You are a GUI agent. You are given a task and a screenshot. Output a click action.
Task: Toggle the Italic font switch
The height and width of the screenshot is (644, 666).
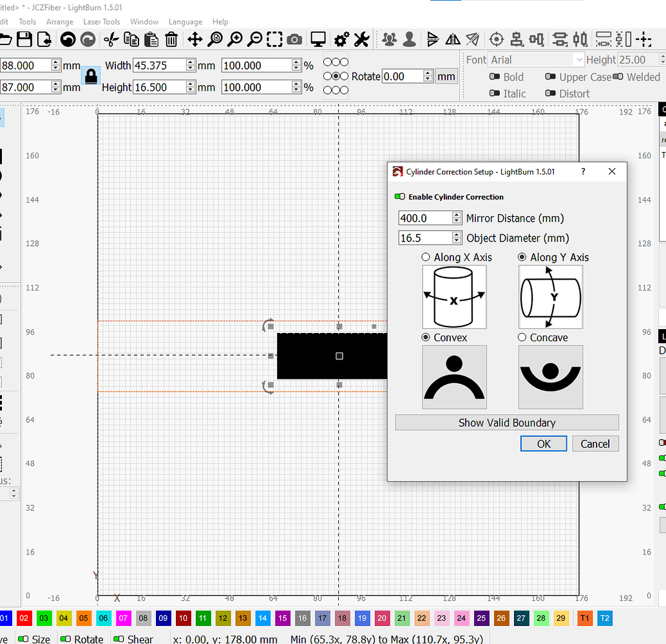(x=495, y=93)
